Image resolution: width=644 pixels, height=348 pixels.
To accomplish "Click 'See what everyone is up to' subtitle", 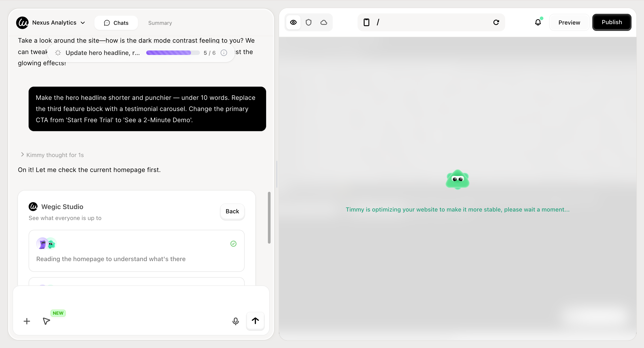I will pos(65,218).
